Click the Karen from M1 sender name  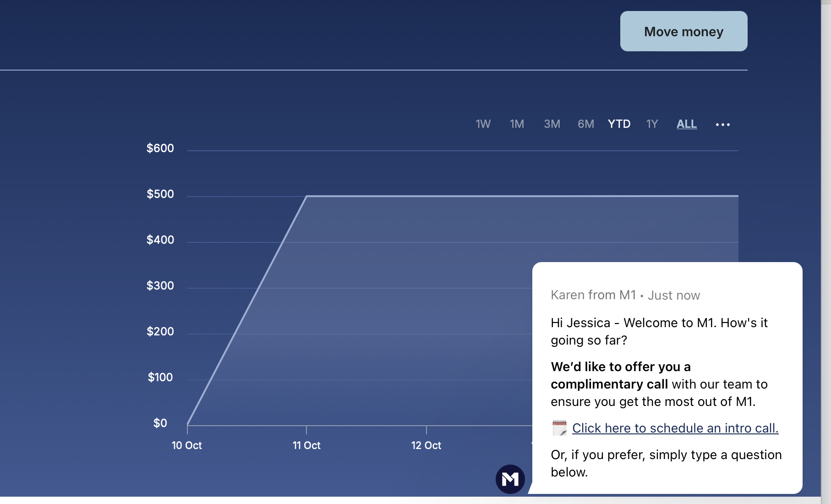click(593, 295)
